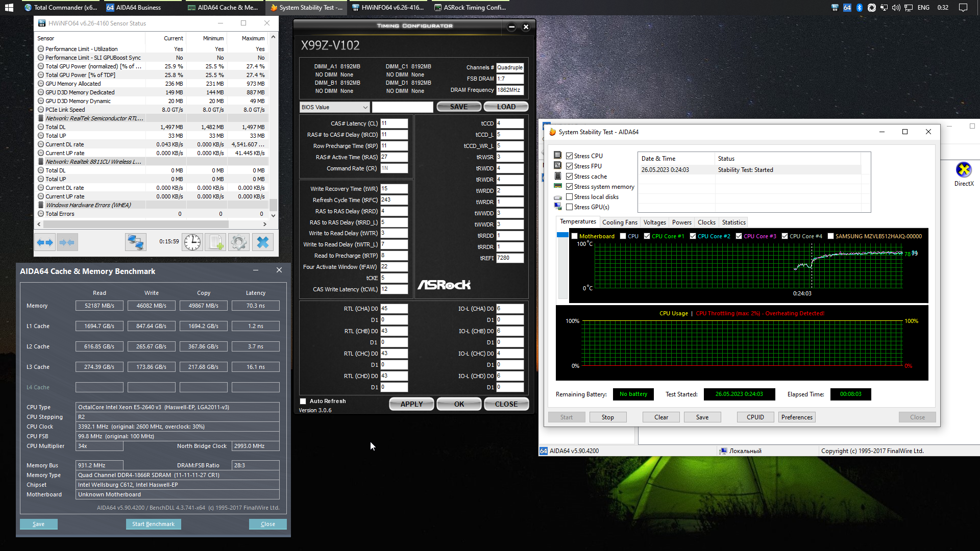The image size is (980, 551).
Task: Click Start Benchmark in AIDA64 benchmark
Action: [153, 524]
